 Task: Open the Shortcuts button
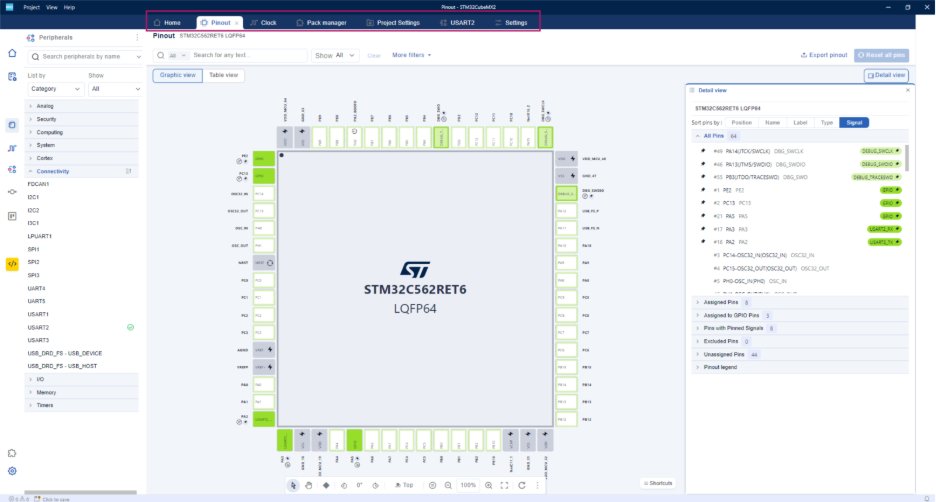[x=657, y=483]
